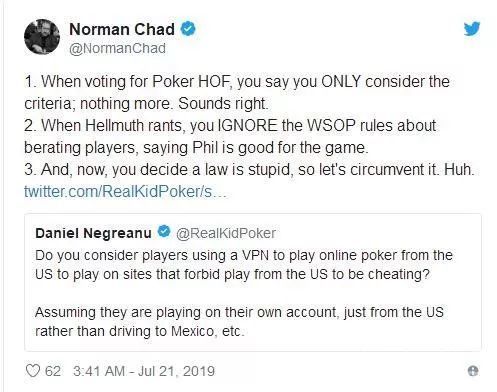Visit the @NormanChad handle link

coord(117,48)
